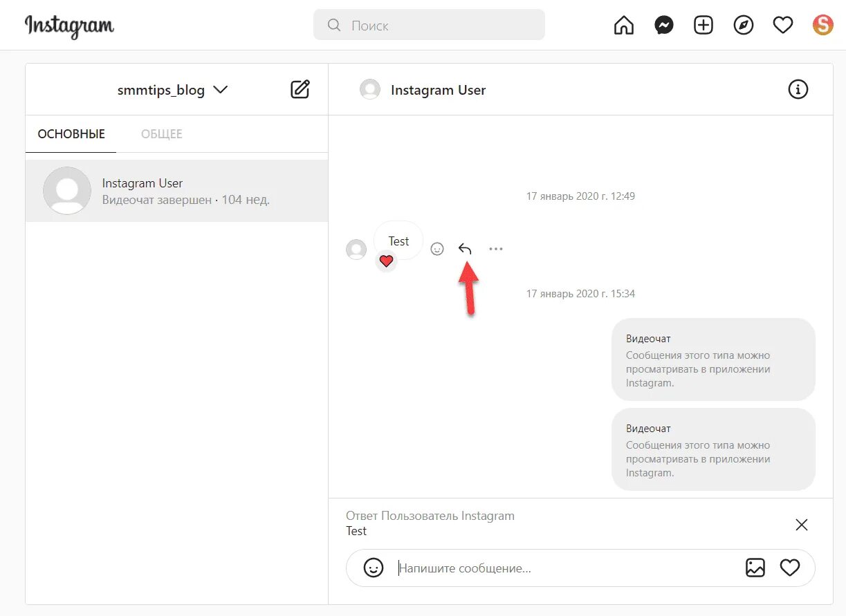Open conversation details info icon
The height and width of the screenshot is (616, 846).
point(798,89)
